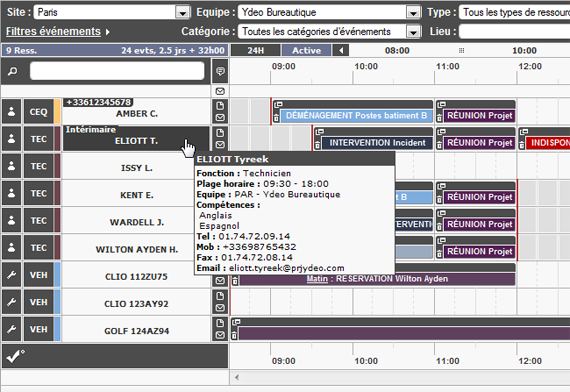Open the Catégorie events dropdown
Image resolution: width=570 pixels, height=392 pixels.
(330, 32)
